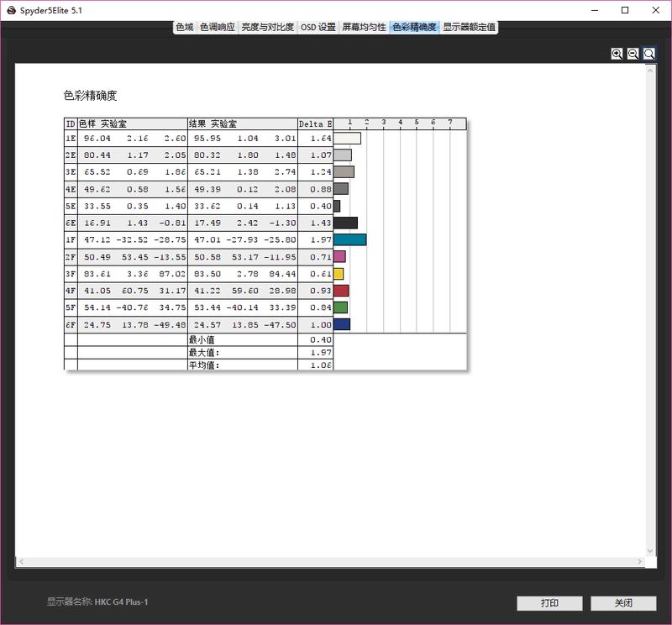Open the 色调响应 tab
Image resolution: width=672 pixels, height=625 pixels.
click(x=218, y=27)
